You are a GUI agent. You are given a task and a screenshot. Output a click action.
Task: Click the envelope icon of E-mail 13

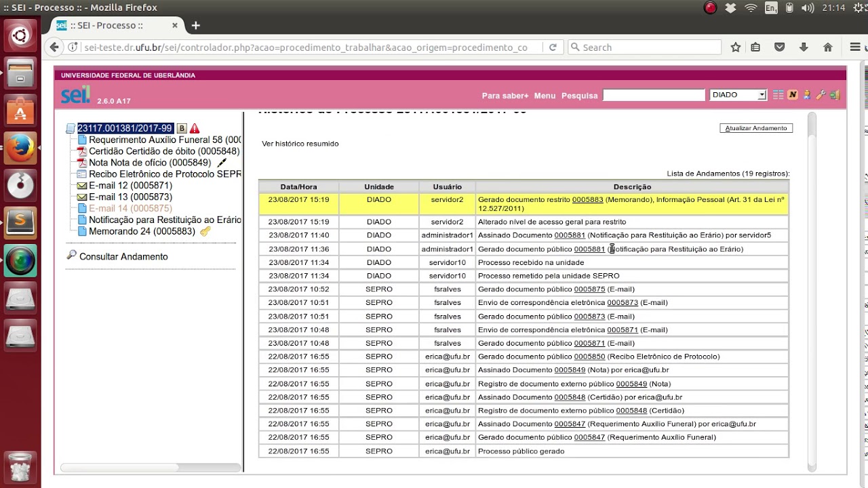pyautogui.click(x=82, y=197)
